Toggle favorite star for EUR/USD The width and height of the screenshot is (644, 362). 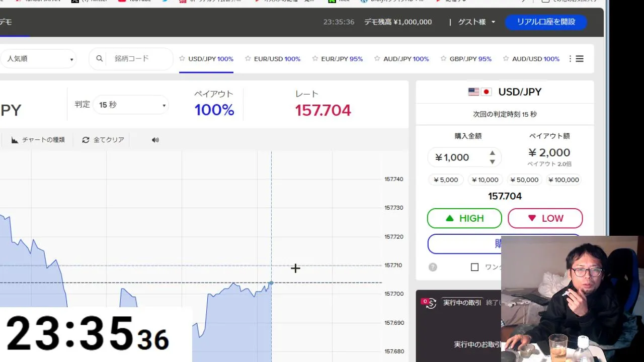(248, 59)
